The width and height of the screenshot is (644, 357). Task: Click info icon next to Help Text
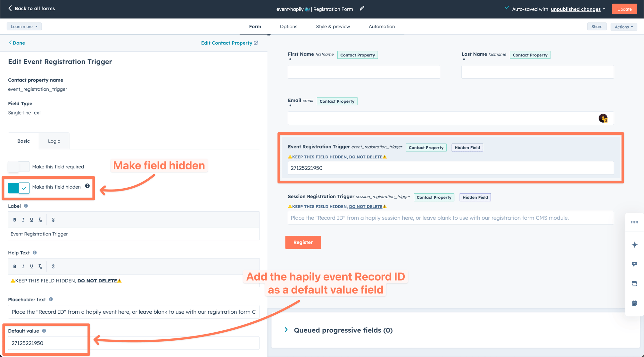35,253
